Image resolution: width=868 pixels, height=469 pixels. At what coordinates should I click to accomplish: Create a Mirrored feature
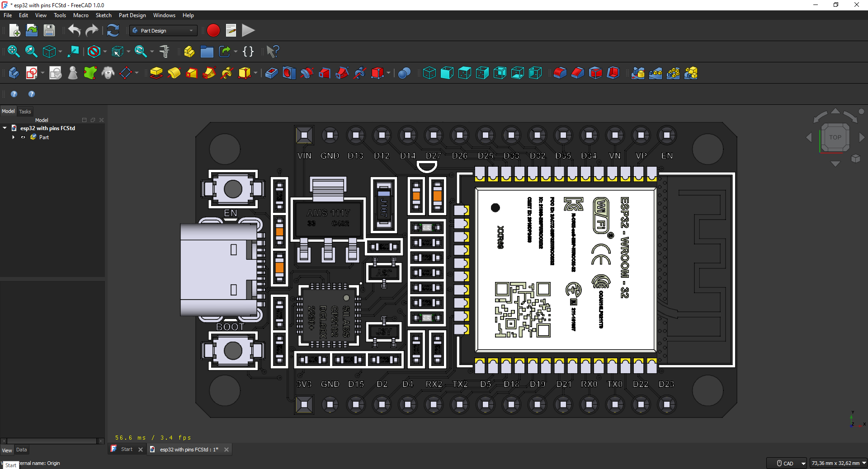coord(638,73)
